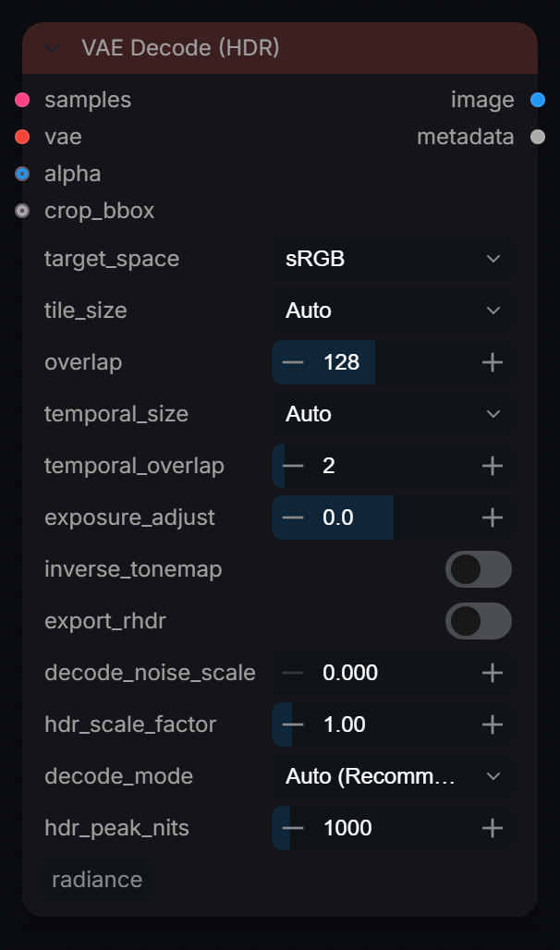This screenshot has height=950, width=560.
Task: Enable the inverse_tonemap toggle
Action: pos(479,569)
